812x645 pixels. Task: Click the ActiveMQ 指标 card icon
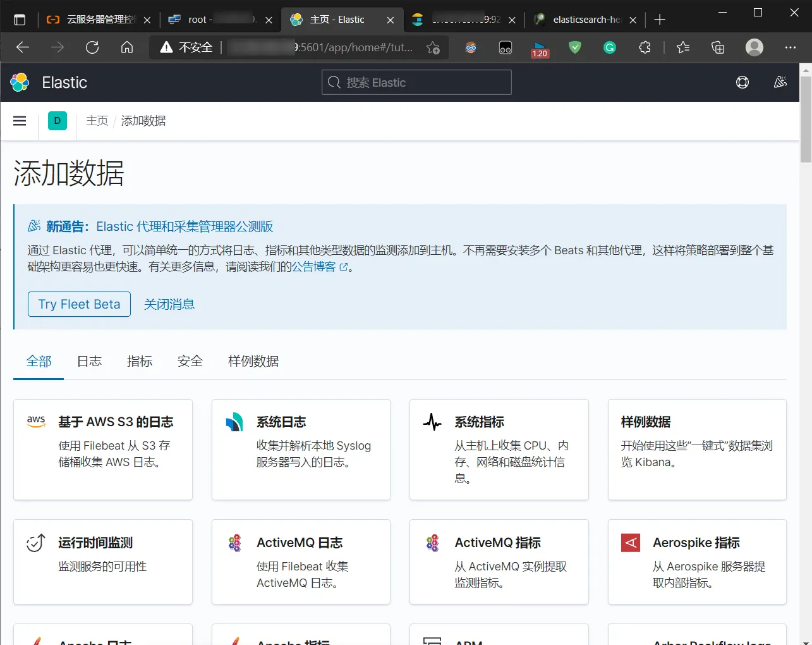coord(433,543)
